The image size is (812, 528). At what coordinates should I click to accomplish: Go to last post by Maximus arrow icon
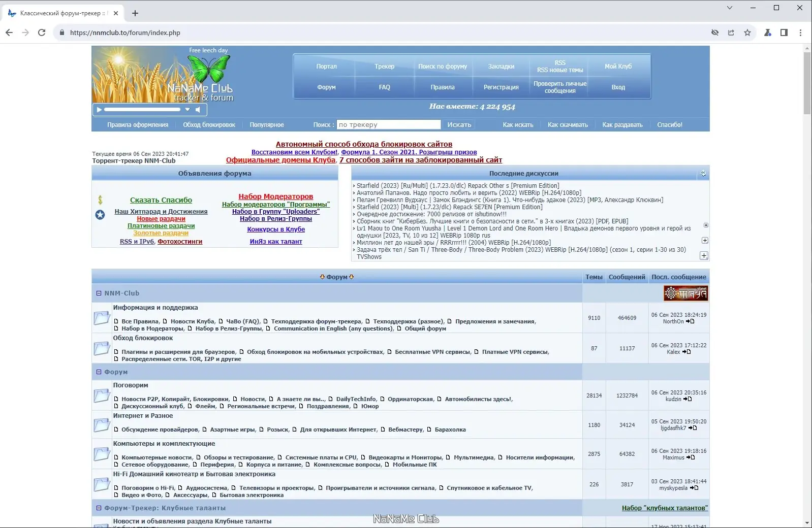[x=691, y=457]
